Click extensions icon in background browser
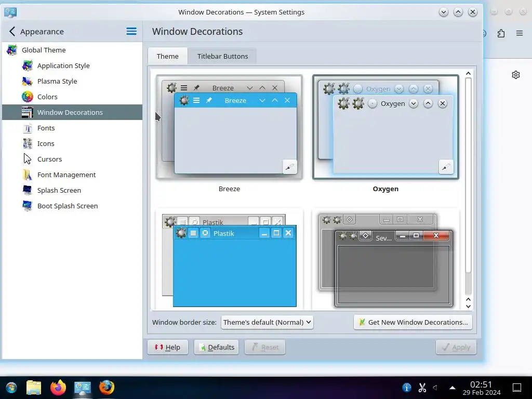 click(x=501, y=33)
